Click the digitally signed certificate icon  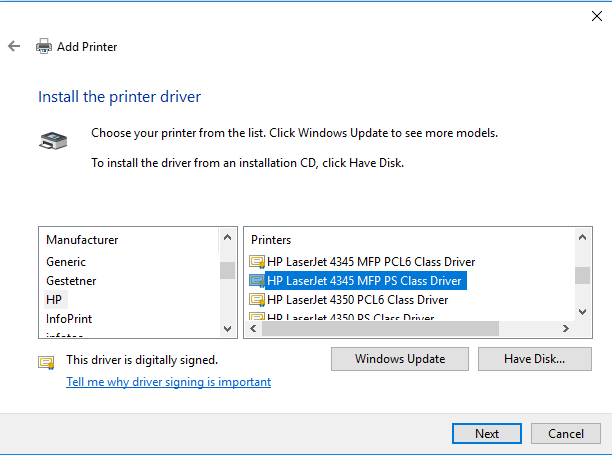click(46, 363)
